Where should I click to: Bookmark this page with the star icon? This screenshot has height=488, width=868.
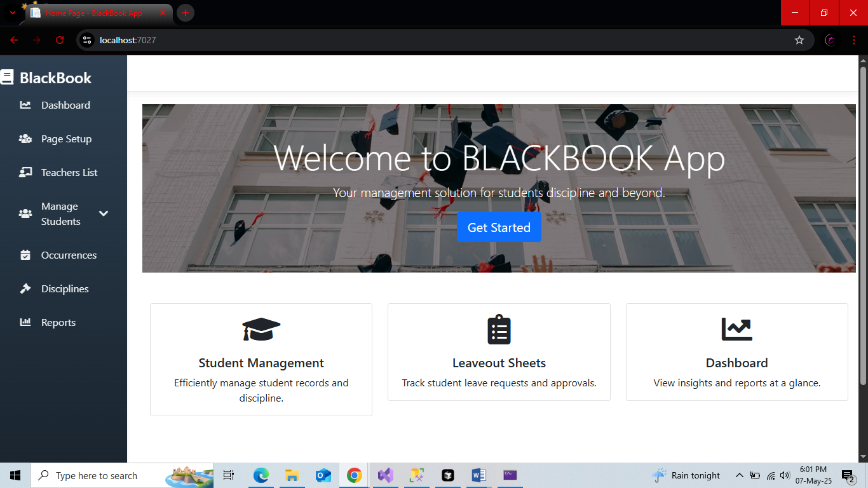pos(799,40)
